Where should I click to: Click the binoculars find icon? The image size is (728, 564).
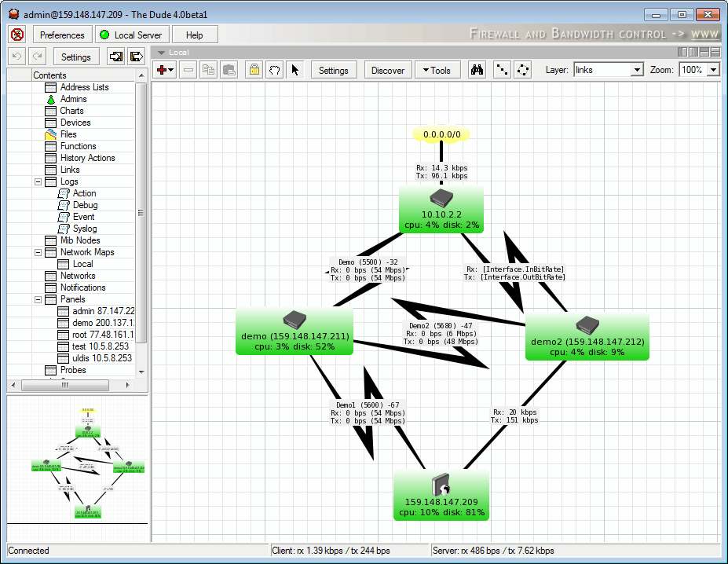477,70
